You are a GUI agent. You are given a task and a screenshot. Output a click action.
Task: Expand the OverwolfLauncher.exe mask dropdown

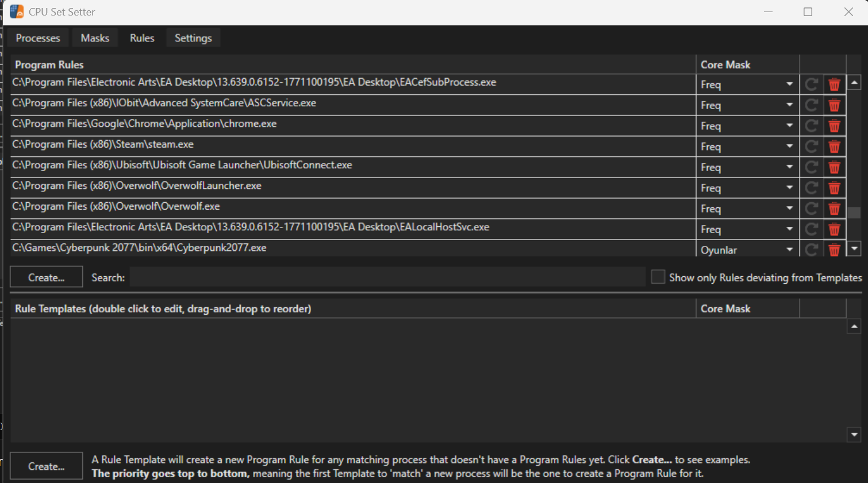pyautogui.click(x=747, y=188)
